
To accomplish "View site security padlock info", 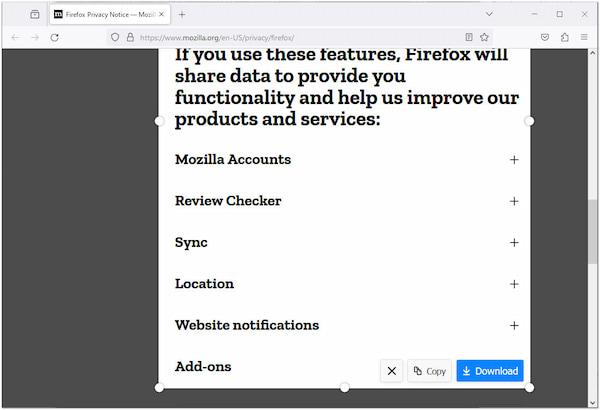I will 130,37.
